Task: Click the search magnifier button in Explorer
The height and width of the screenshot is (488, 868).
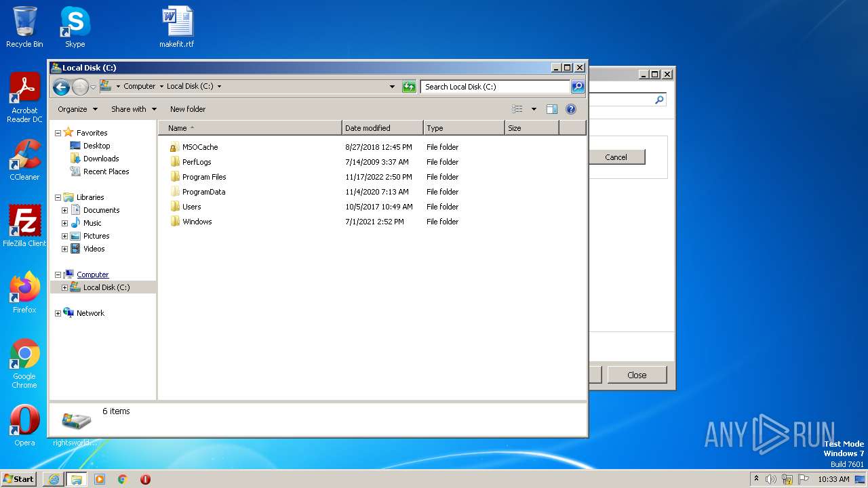Action: point(578,87)
